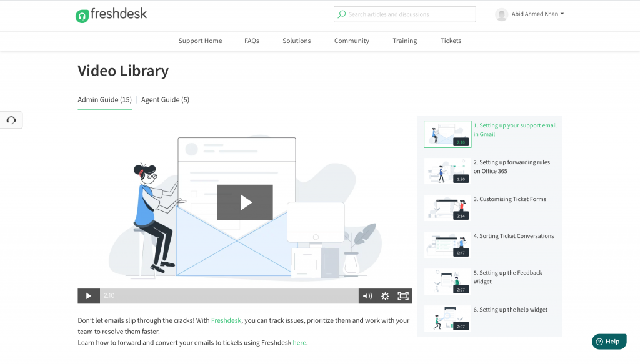Screen dimensions: 640x364
Task: Select '4. Sorting Ticket Conversations' title
Action: click(x=514, y=236)
